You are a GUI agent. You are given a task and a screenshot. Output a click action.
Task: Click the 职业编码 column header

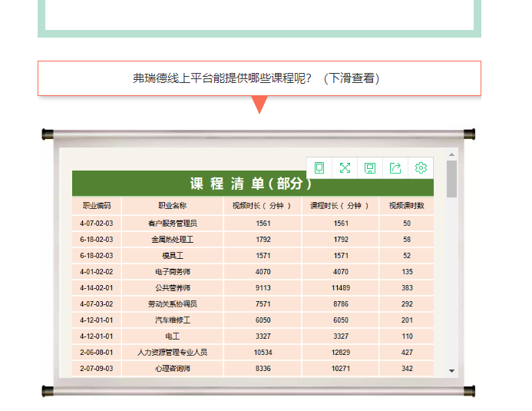[97, 206]
